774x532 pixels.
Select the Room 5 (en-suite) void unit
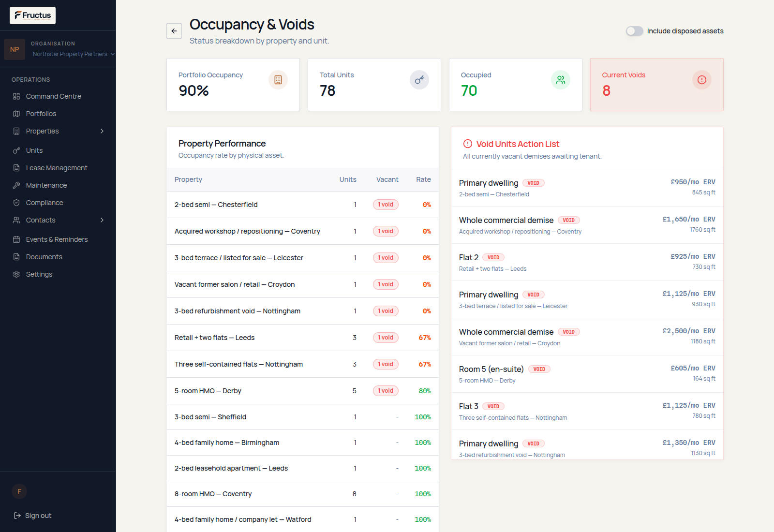tap(587, 374)
